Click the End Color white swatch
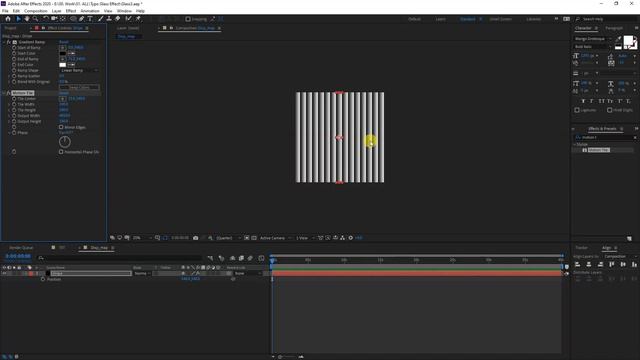 point(62,65)
